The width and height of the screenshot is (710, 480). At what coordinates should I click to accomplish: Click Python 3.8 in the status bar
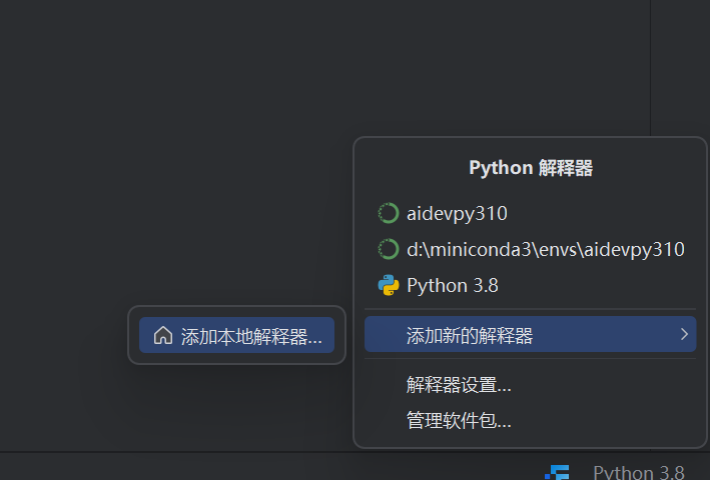click(638, 472)
